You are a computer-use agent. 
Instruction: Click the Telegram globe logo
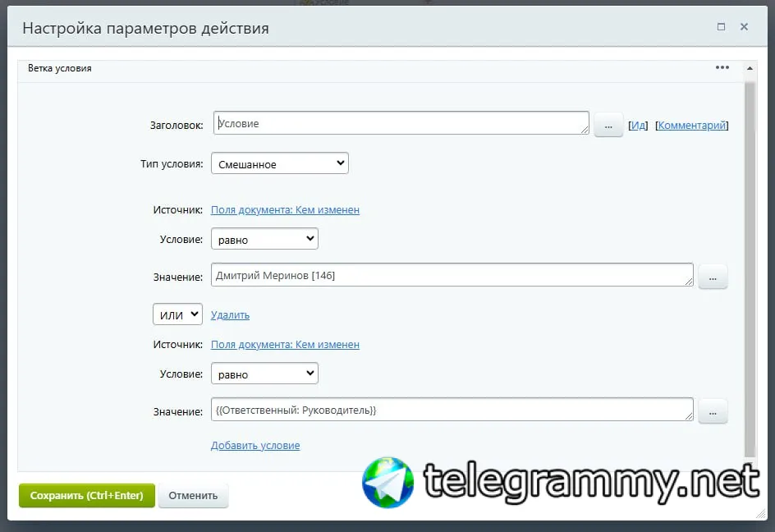388,483
